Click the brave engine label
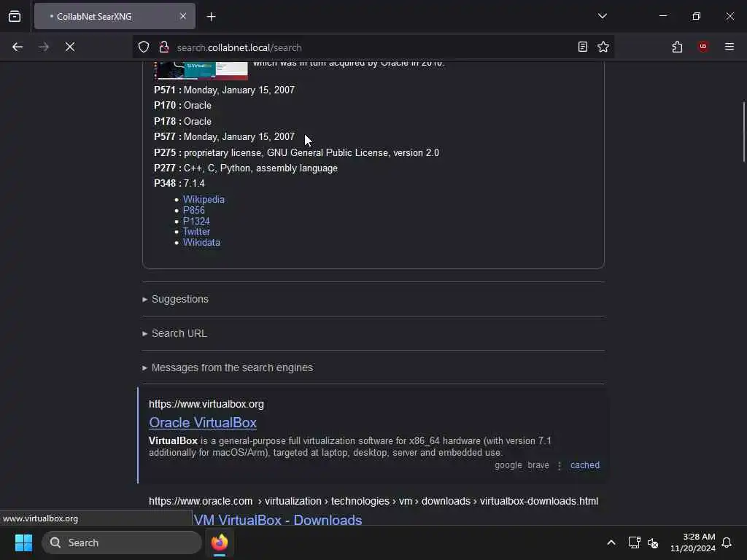Screen dimensions: 747x560 tap(538, 465)
